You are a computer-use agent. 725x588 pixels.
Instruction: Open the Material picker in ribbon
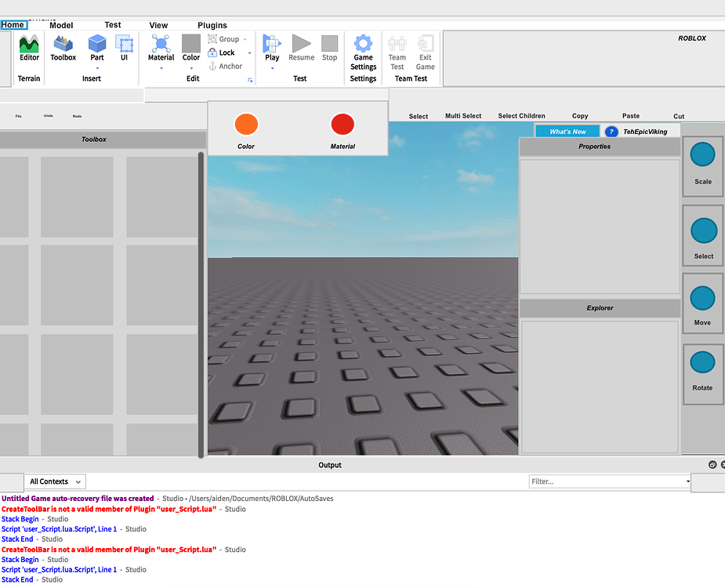161,48
